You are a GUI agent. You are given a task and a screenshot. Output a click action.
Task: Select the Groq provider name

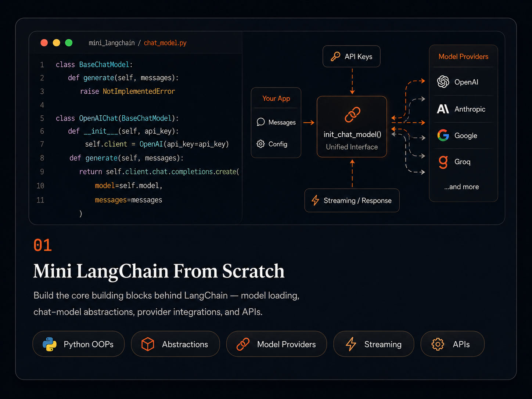point(462,162)
